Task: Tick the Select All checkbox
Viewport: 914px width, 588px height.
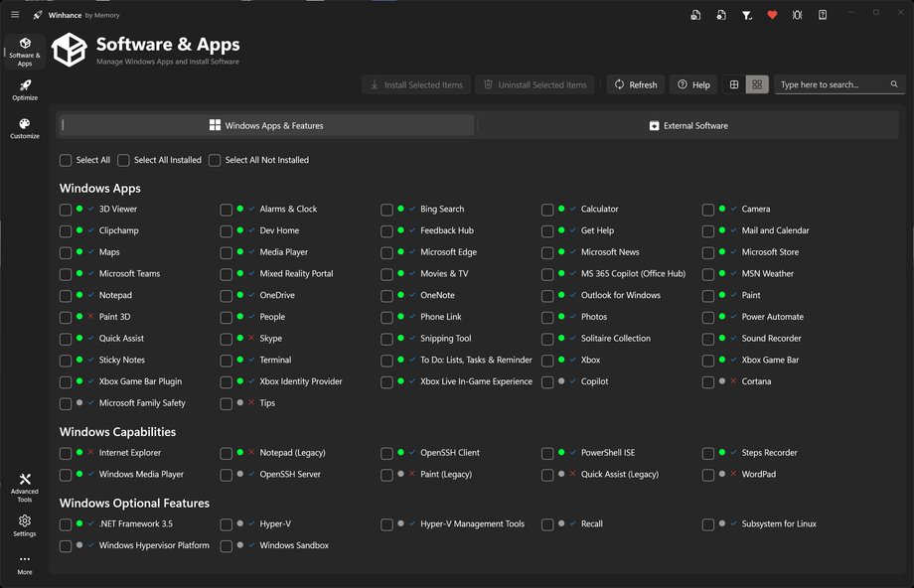Action: pos(66,160)
